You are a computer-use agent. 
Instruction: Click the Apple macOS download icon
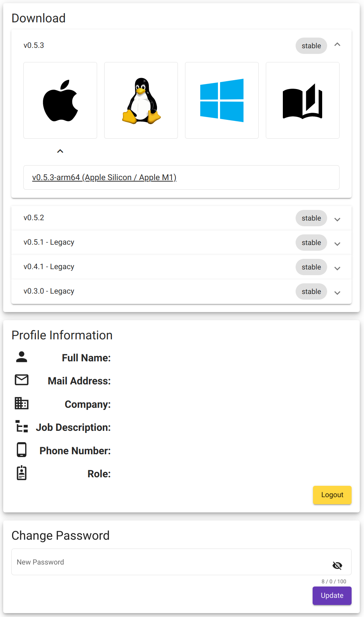60,100
